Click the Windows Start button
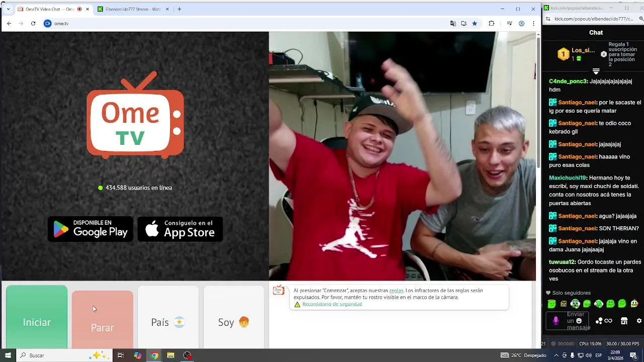 click(8, 355)
